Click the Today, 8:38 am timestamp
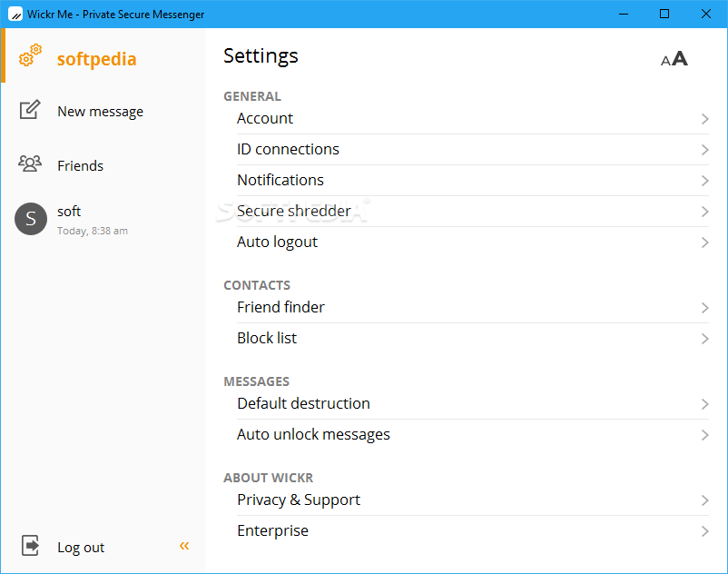 93,231
